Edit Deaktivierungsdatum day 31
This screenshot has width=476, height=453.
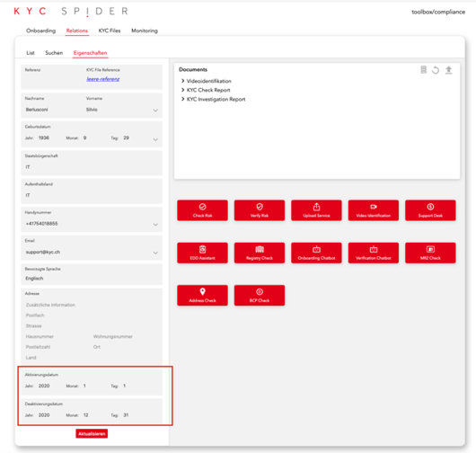(126, 415)
